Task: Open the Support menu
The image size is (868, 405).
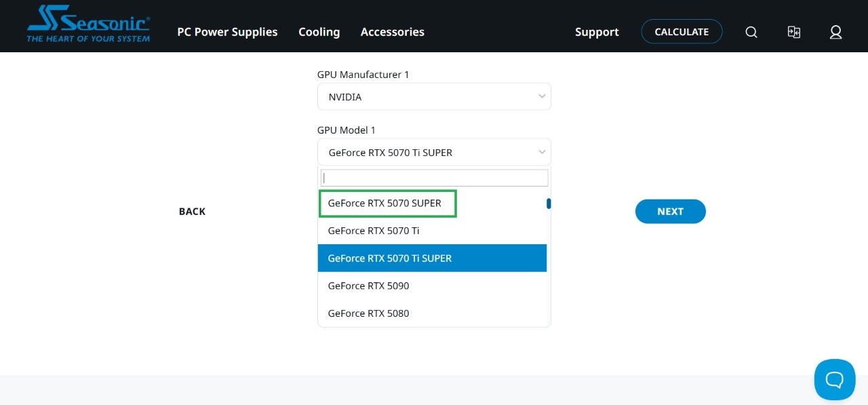Action: pyautogui.click(x=597, y=32)
